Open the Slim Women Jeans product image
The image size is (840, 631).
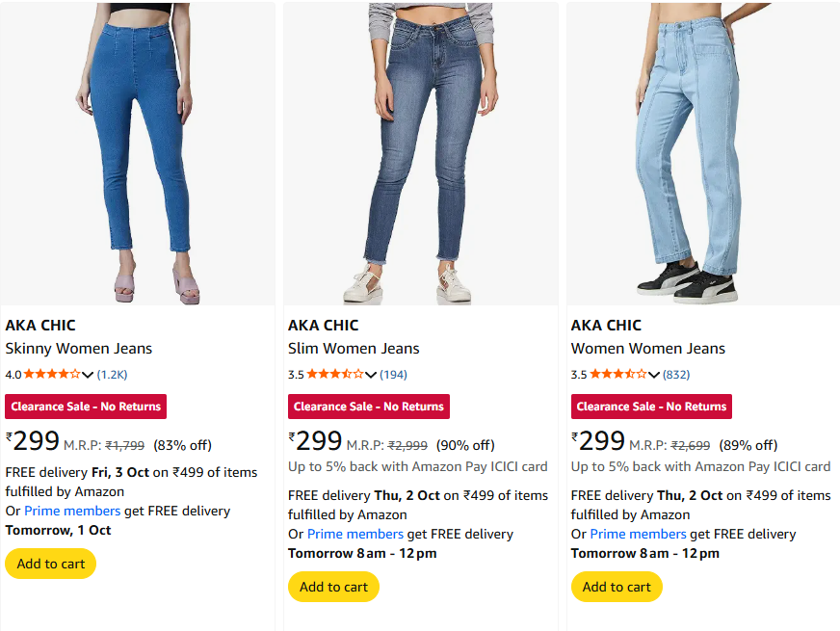[x=420, y=154]
